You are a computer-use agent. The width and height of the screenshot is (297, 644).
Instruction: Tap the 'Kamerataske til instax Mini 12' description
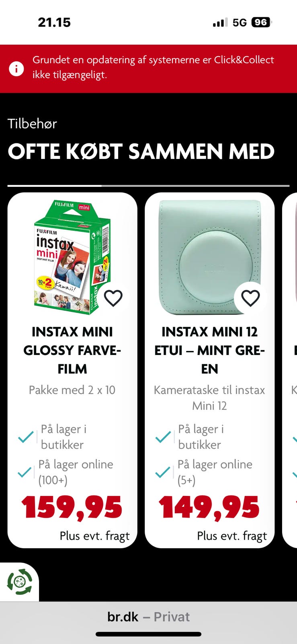(x=209, y=398)
